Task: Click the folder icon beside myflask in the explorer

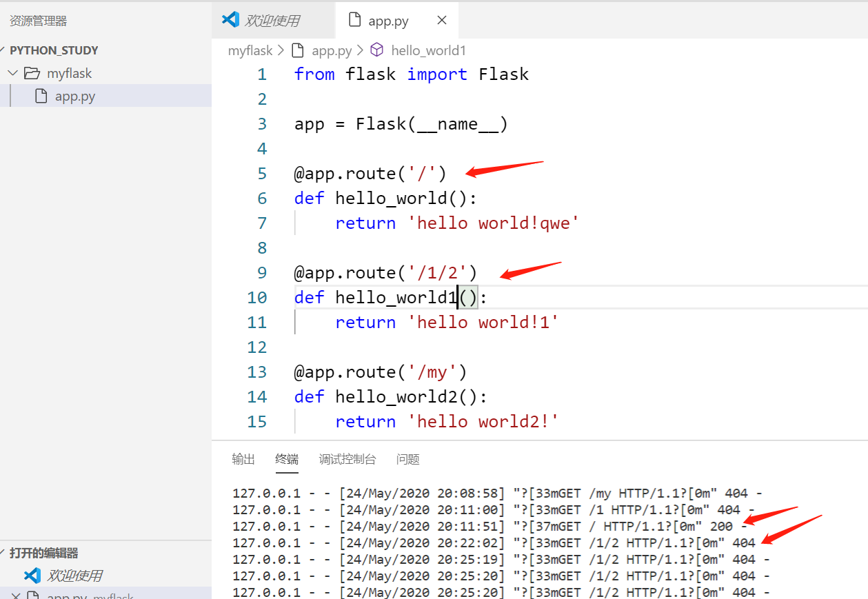Action: pos(32,73)
